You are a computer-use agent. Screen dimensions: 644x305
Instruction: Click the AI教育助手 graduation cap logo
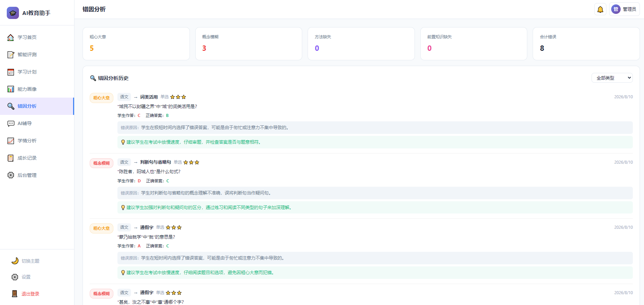13,13
